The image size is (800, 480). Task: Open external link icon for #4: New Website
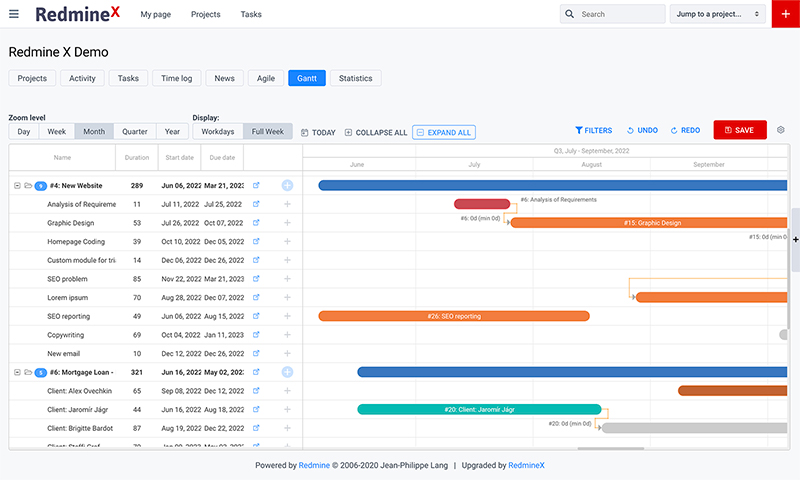[x=256, y=186]
